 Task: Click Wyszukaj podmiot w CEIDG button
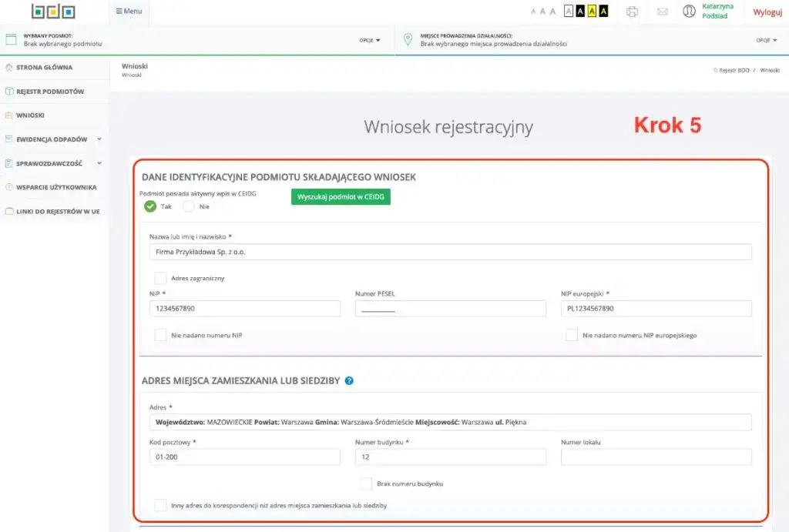341,196
